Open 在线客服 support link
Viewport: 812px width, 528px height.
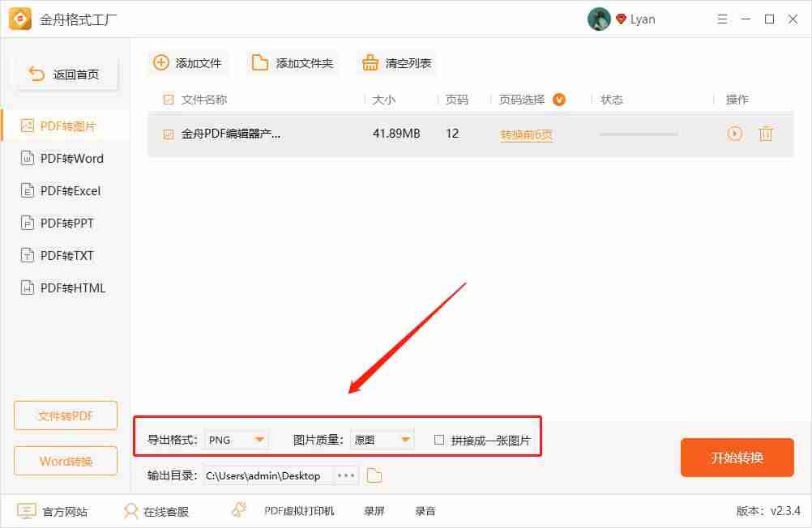[x=165, y=512]
